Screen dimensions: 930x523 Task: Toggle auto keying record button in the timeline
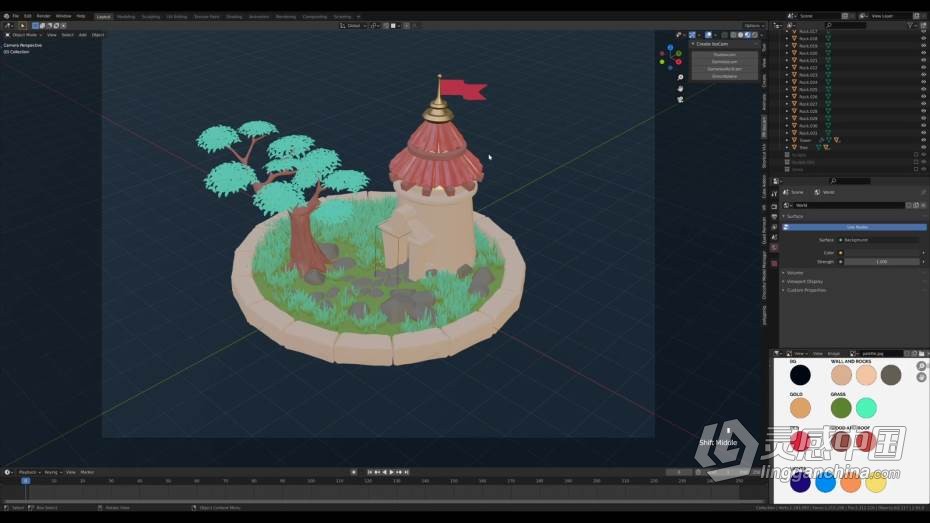353,472
